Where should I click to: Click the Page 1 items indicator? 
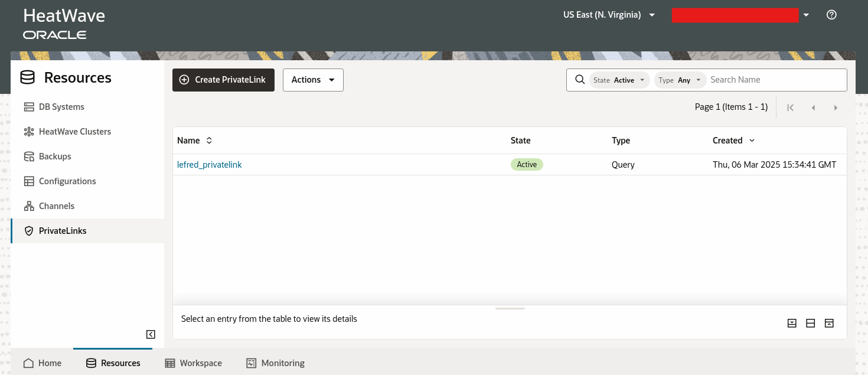tap(731, 107)
